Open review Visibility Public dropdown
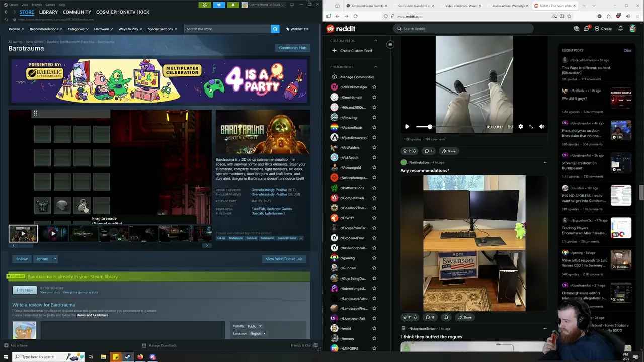 point(254,326)
